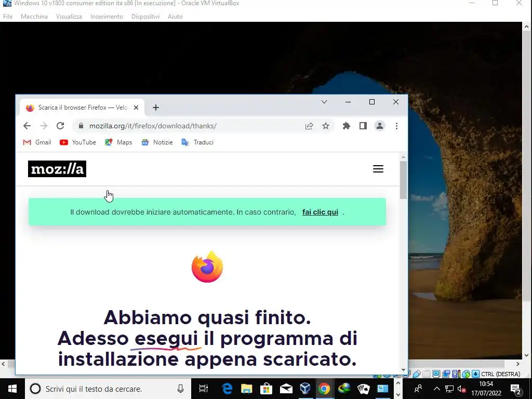Open the VirtualBox Dispositivi menu

point(145,16)
